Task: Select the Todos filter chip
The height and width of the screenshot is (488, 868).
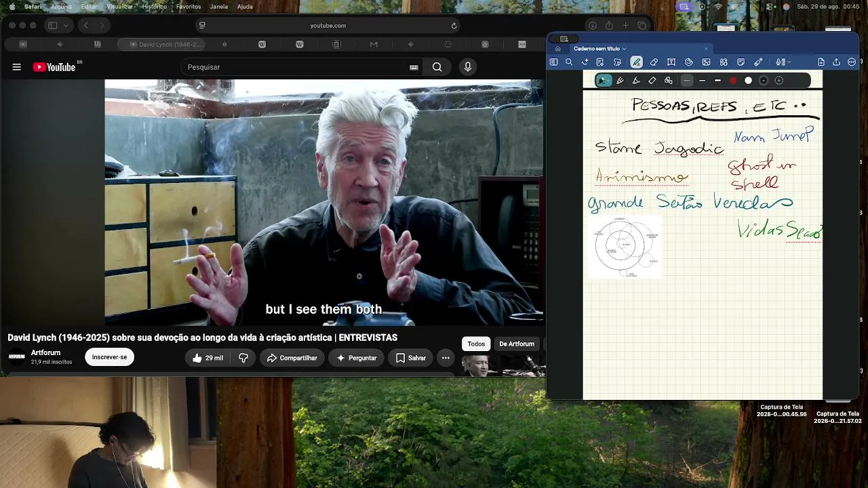Action: [476, 344]
